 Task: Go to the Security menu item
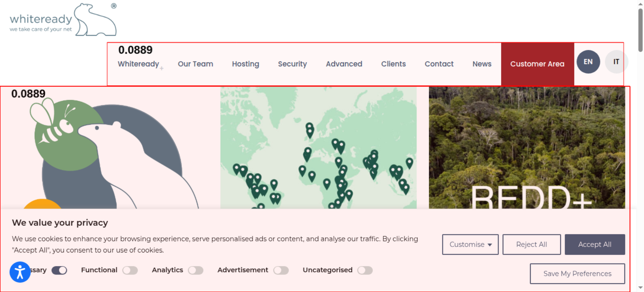coord(292,64)
